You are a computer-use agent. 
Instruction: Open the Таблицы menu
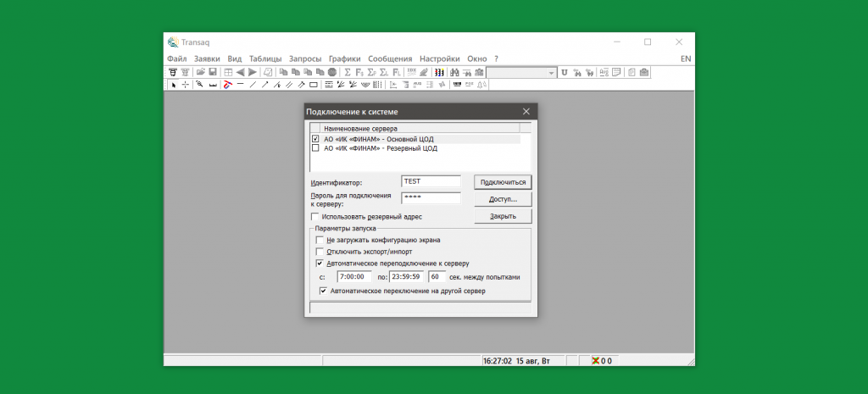[x=265, y=58]
